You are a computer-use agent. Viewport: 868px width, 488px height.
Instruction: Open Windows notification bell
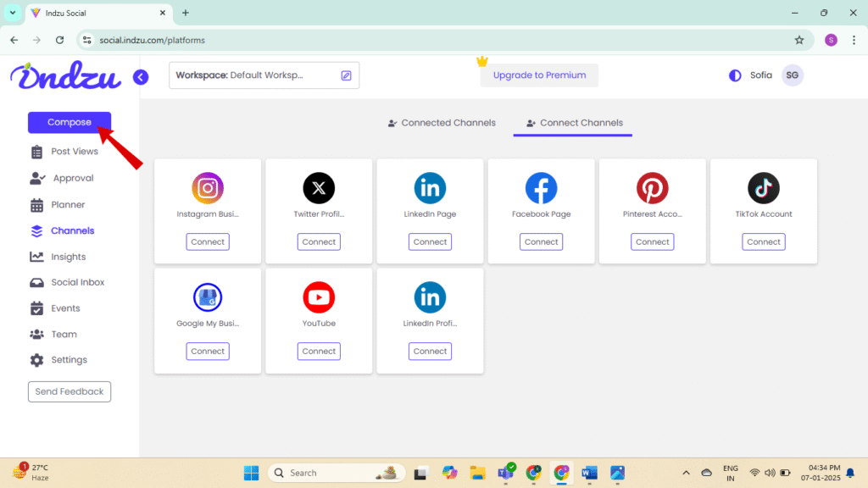coord(851,473)
